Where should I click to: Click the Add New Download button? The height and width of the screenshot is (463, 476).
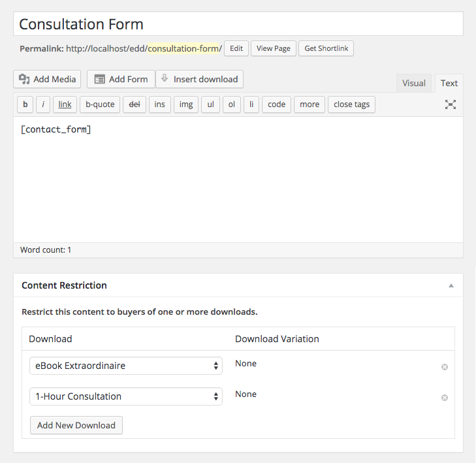point(76,425)
